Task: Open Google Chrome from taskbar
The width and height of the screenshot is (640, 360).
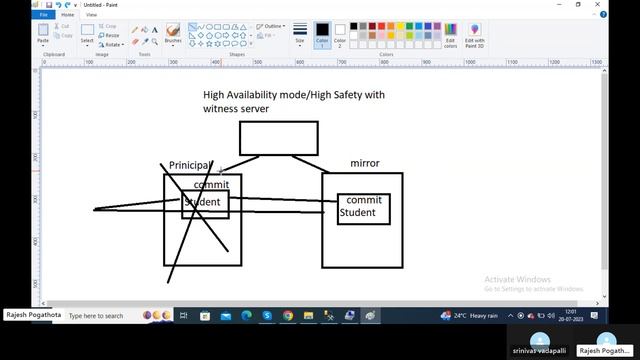Action: pos(288,316)
